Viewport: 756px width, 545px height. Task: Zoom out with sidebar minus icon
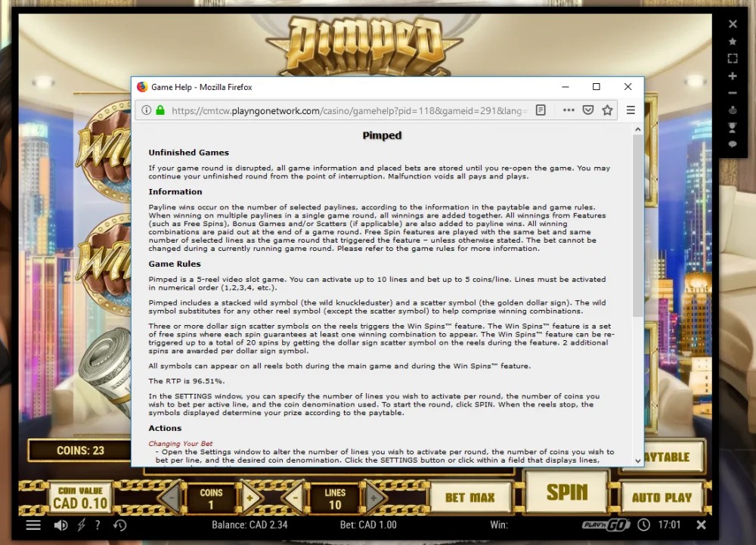pos(733,93)
